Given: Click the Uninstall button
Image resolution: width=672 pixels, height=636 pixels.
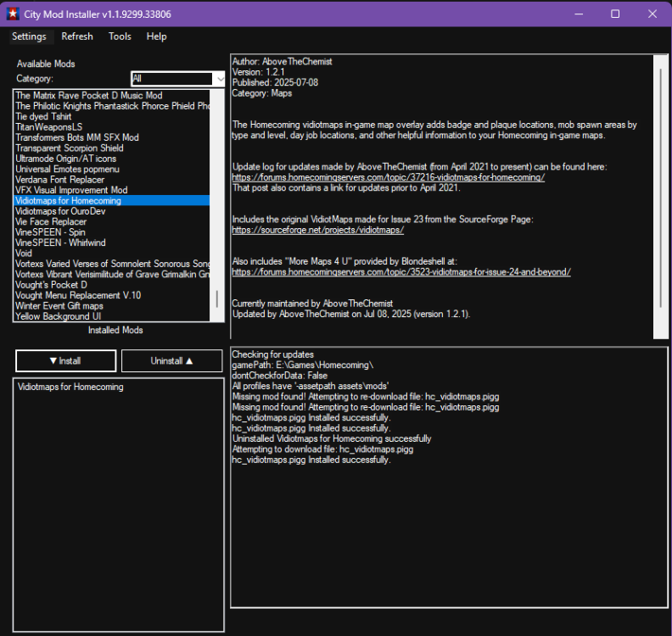Looking at the screenshot, I should [172, 360].
